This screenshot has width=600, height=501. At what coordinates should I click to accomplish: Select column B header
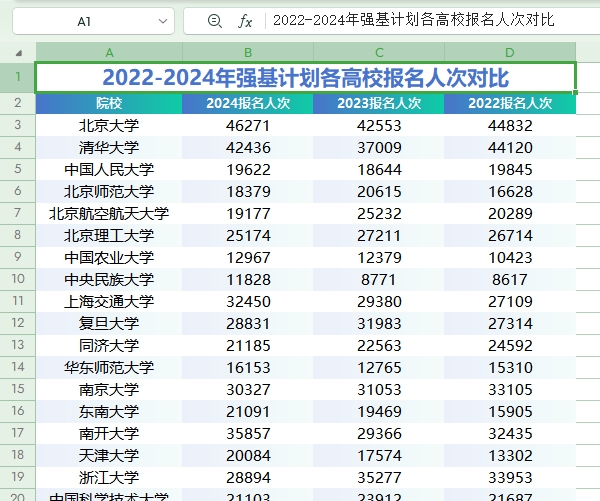[x=248, y=52]
